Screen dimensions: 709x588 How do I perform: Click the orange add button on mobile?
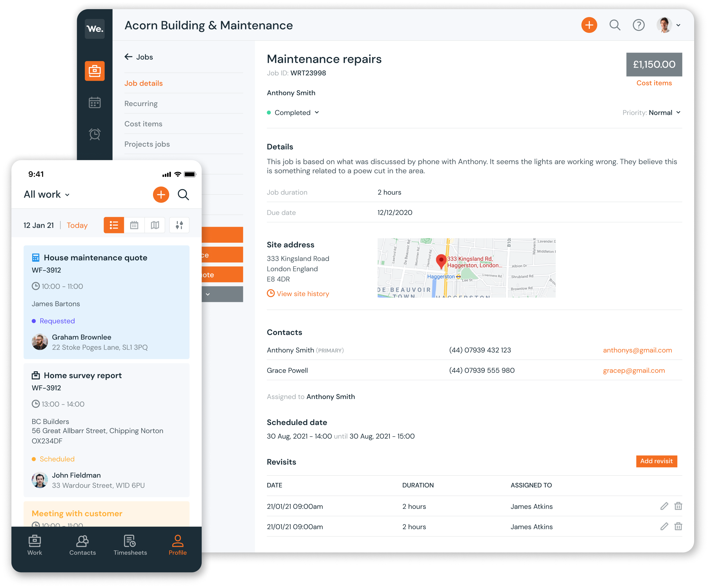(161, 194)
